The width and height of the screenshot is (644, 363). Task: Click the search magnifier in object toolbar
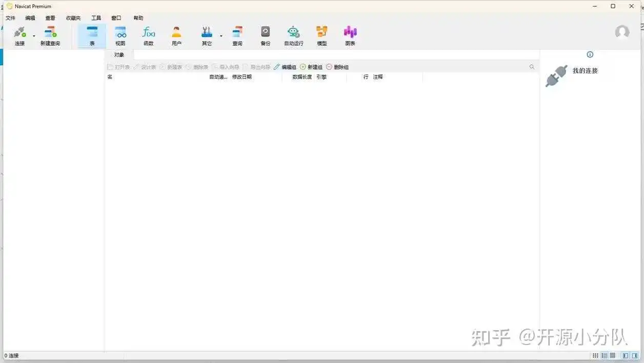pos(532,67)
